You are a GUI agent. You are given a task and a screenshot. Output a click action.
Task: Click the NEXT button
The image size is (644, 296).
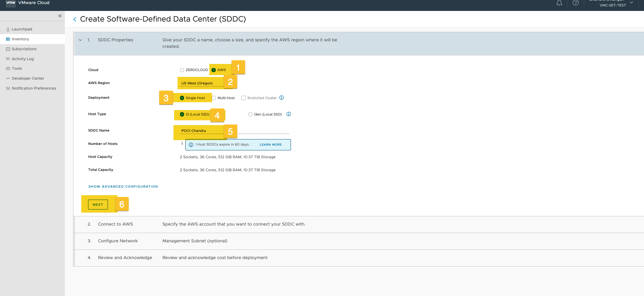(98, 205)
